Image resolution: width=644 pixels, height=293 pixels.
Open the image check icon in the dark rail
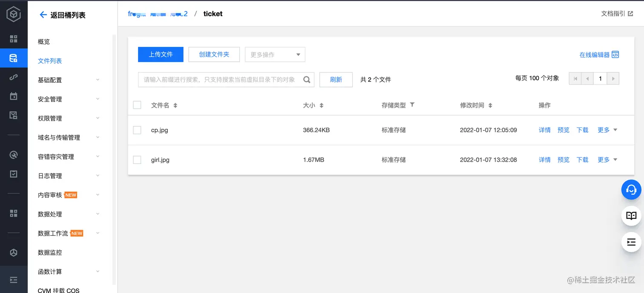(14, 115)
